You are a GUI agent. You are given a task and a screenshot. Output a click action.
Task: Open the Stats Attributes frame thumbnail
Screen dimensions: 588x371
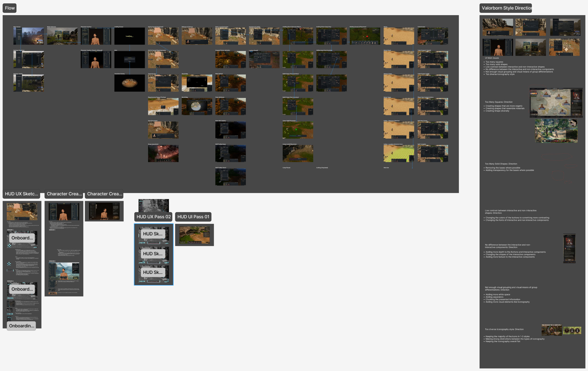231,107
